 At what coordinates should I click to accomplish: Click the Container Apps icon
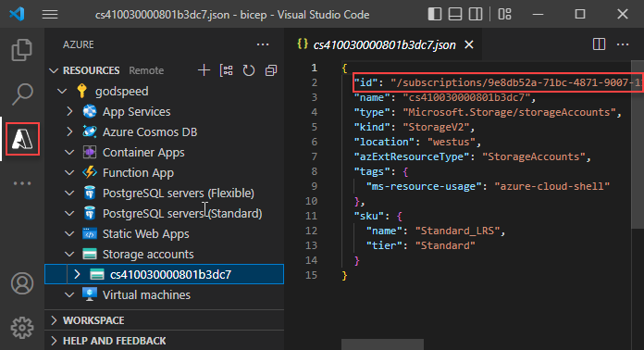90,153
